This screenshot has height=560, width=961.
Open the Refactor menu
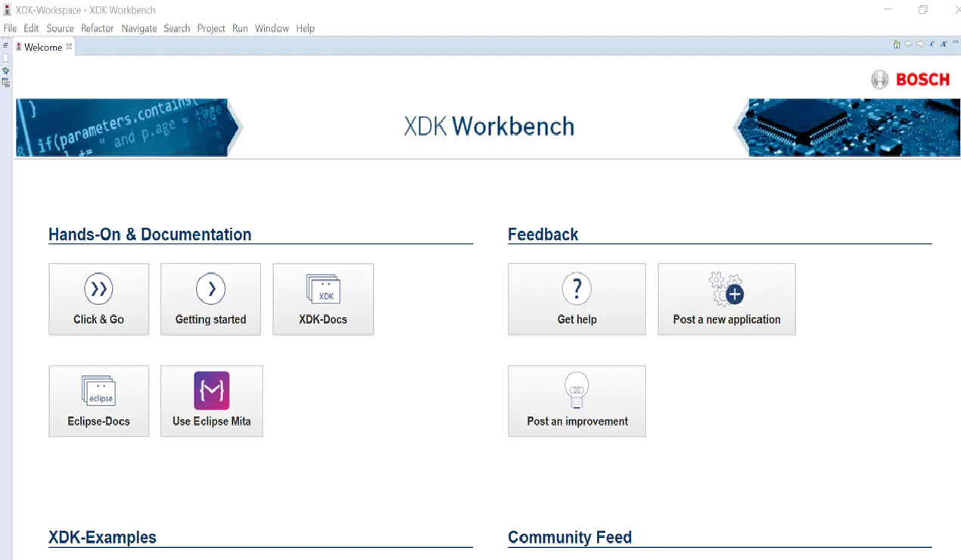[x=97, y=28]
